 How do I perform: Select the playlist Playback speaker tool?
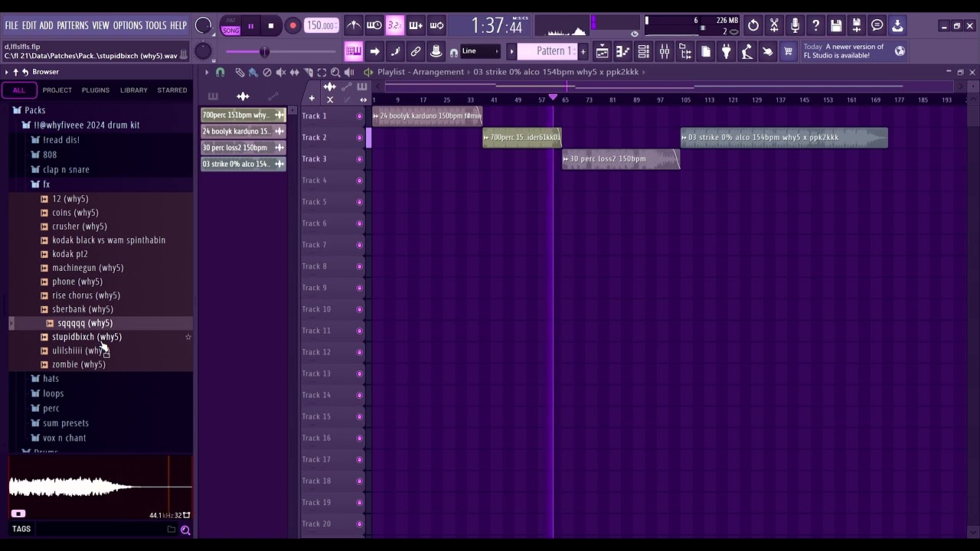(x=349, y=72)
